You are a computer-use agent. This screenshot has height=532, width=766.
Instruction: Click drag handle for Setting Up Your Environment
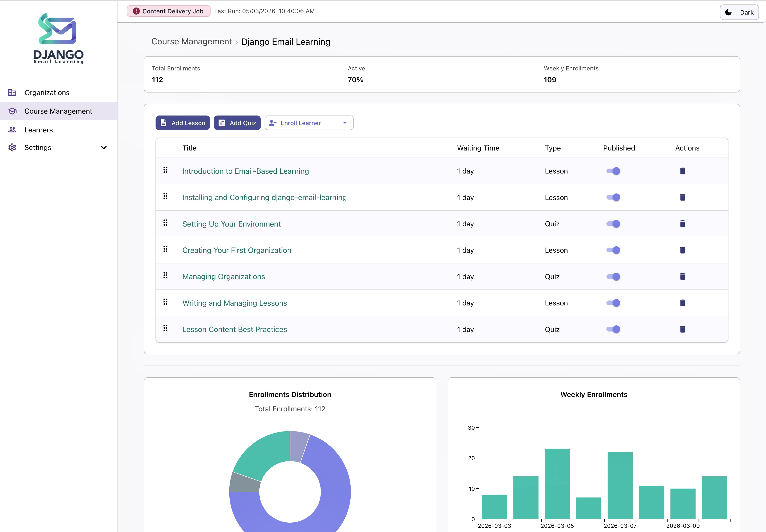[165, 223]
